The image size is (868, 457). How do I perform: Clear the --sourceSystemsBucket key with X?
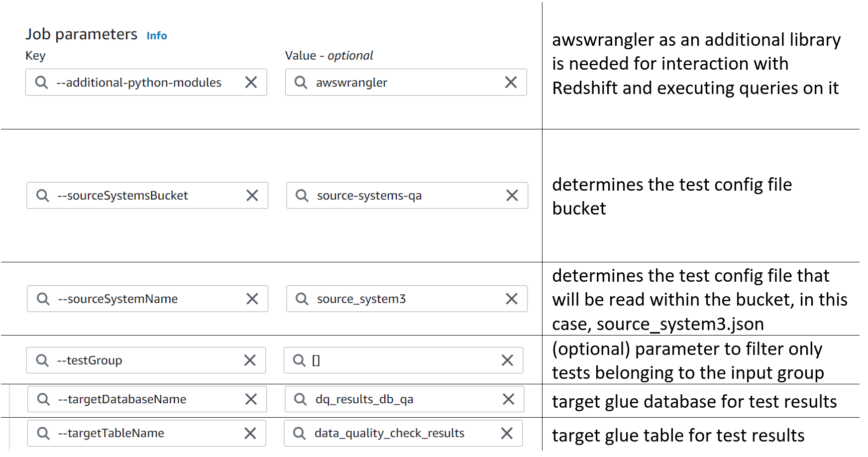coord(252,196)
